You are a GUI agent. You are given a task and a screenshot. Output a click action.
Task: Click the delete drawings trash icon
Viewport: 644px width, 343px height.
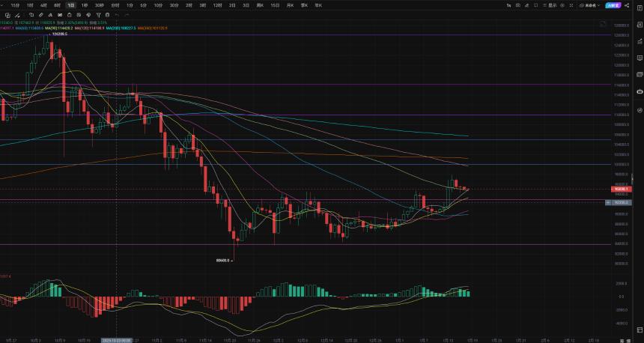[x=107, y=15]
